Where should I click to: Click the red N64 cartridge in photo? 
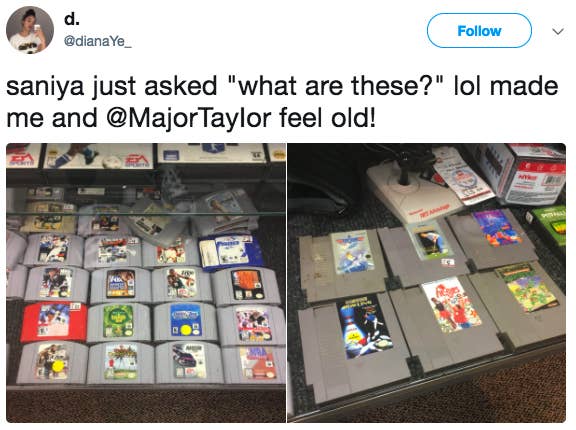pos(54,322)
